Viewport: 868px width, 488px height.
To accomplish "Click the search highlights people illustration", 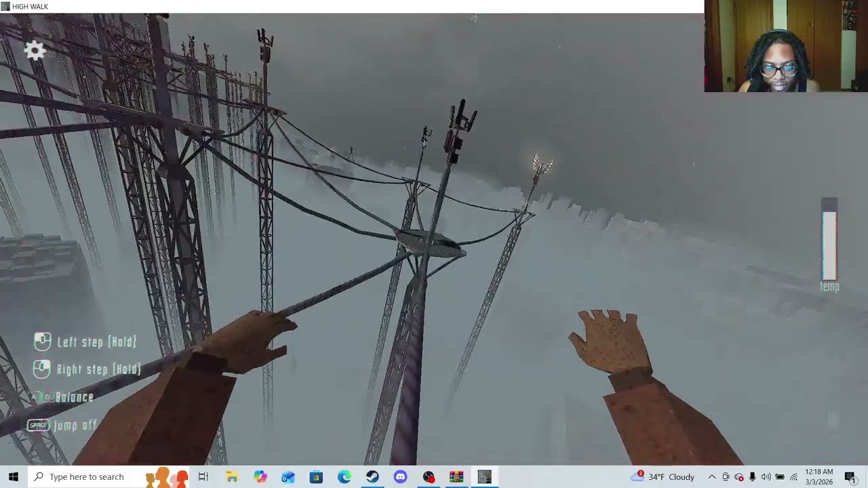I will (166, 476).
